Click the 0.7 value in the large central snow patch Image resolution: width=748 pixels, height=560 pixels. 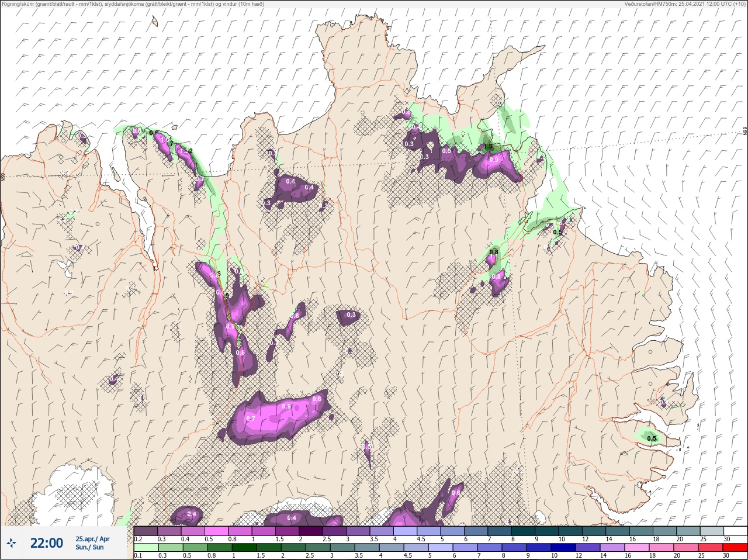click(x=251, y=419)
